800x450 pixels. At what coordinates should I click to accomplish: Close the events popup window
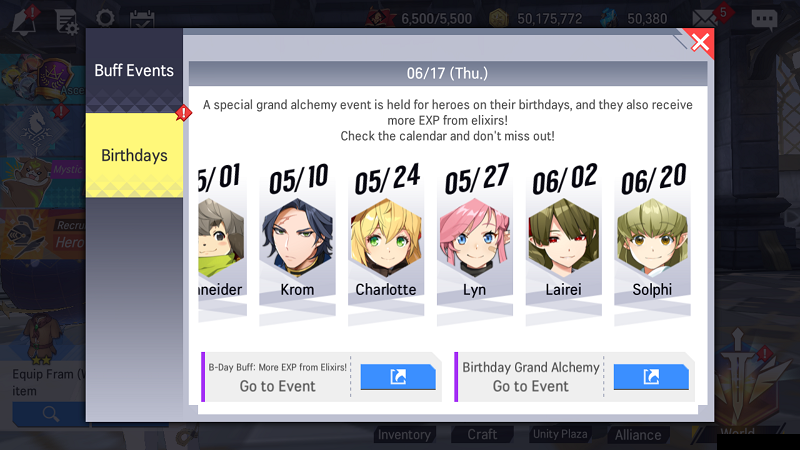coord(700,42)
